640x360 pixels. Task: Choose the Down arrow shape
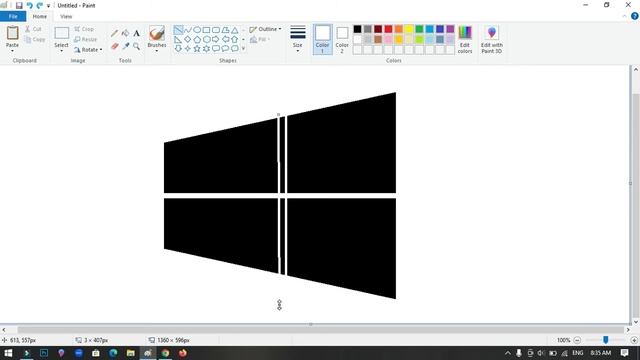click(x=178, y=49)
